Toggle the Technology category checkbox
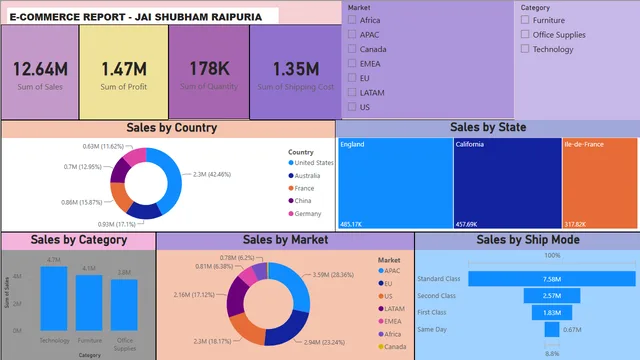This screenshot has width=640, height=360. 525,49
